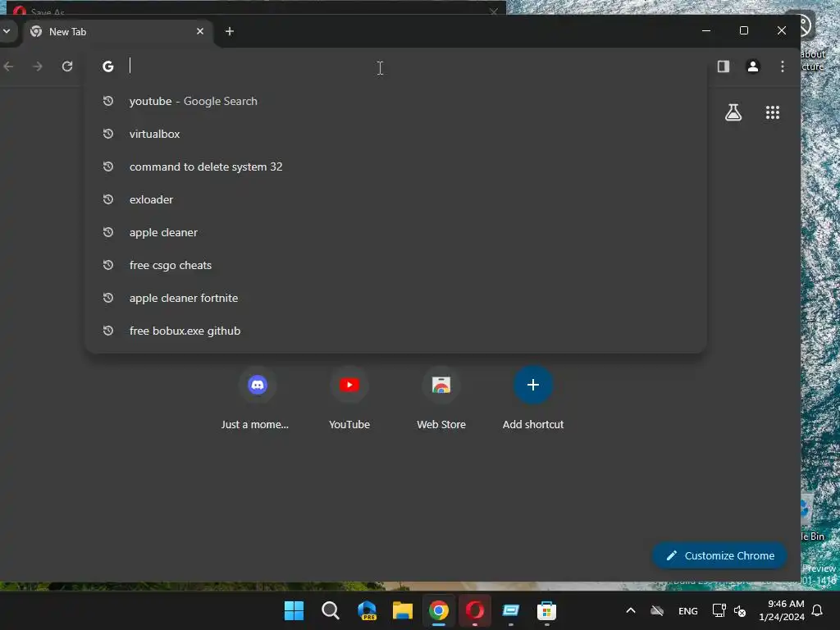Open a new tab with the plus button

pos(230,32)
